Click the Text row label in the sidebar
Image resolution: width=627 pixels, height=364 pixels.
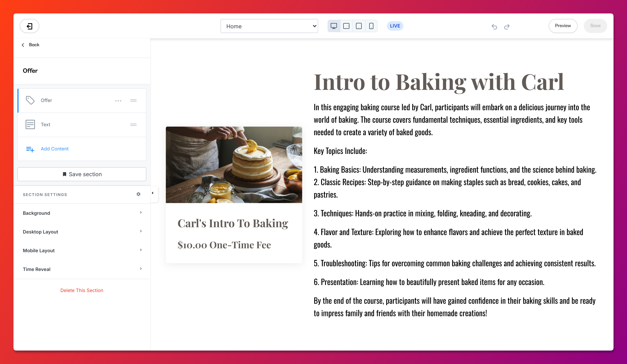pyautogui.click(x=46, y=124)
